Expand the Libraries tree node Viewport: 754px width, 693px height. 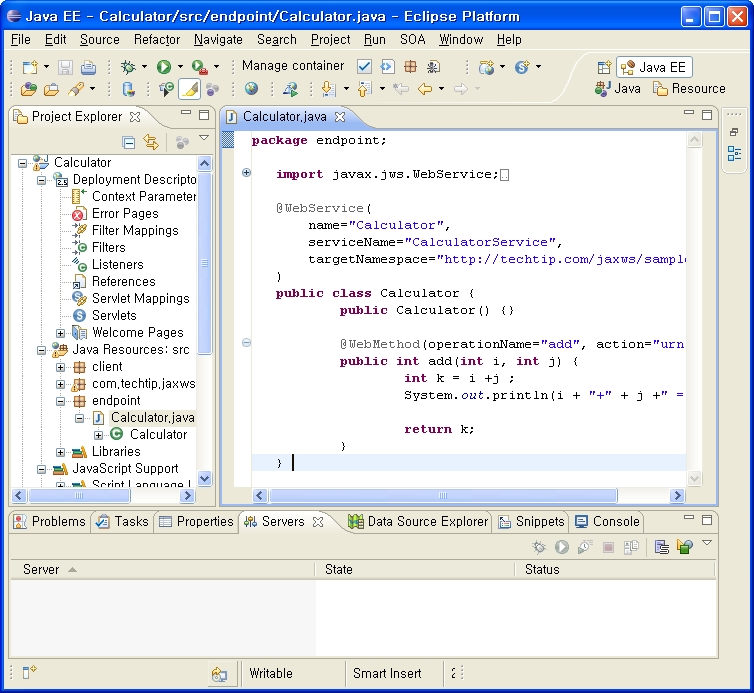click(x=60, y=452)
